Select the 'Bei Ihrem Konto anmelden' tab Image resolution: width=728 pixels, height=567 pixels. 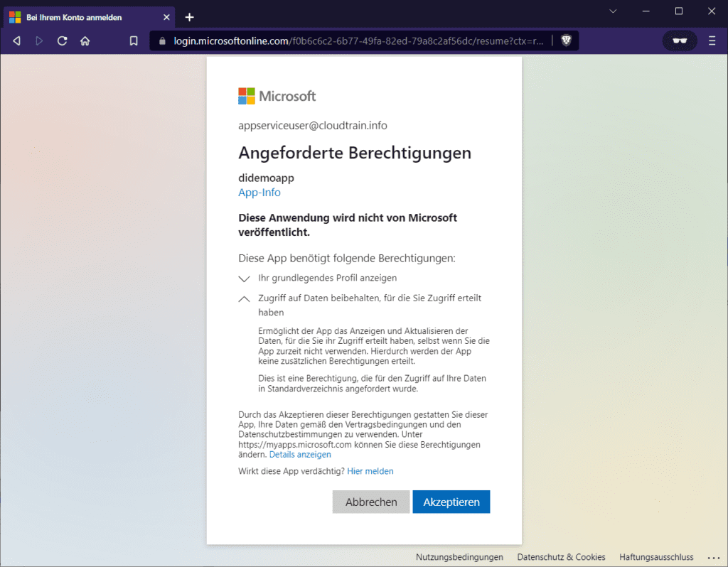(x=89, y=17)
